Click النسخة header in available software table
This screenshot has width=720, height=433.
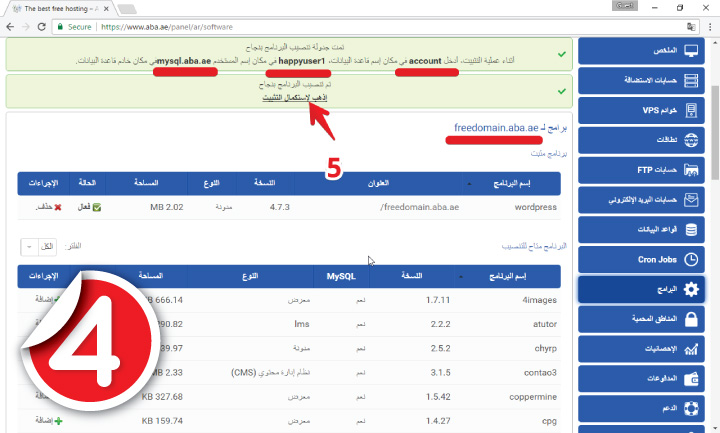[x=411, y=276]
